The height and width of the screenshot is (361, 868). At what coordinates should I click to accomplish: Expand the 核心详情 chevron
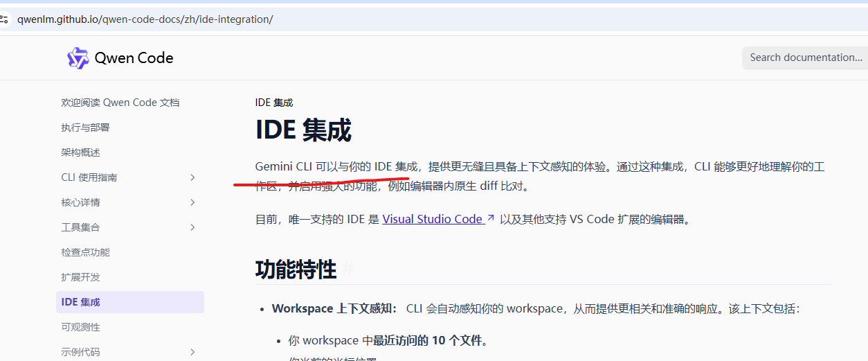tap(192, 202)
